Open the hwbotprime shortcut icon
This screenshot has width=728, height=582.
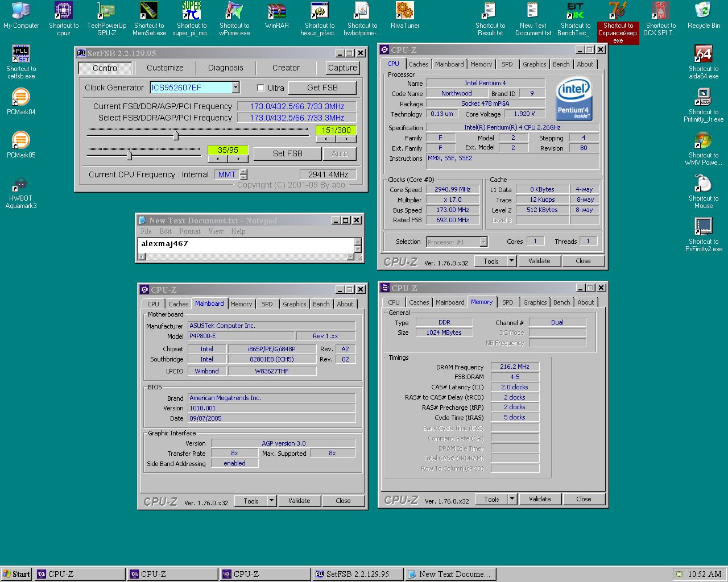tap(362, 19)
